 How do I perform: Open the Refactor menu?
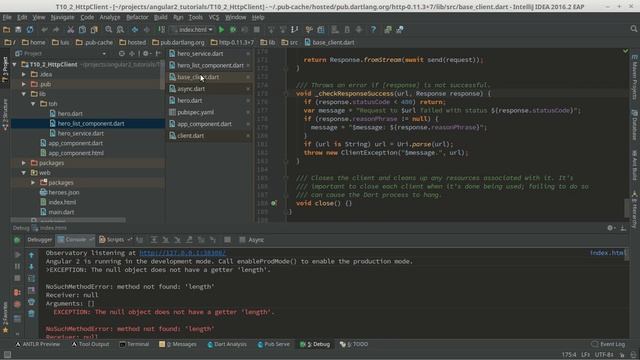pyautogui.click(x=137, y=18)
